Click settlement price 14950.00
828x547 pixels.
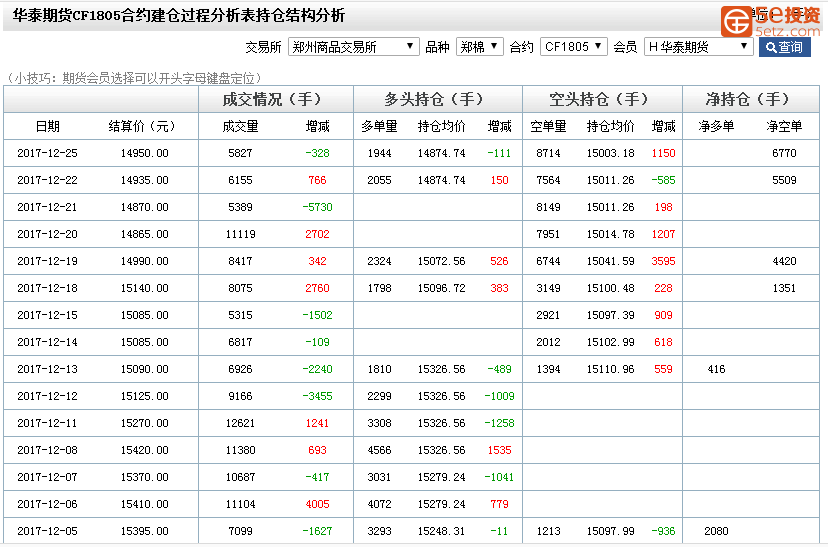point(145,153)
